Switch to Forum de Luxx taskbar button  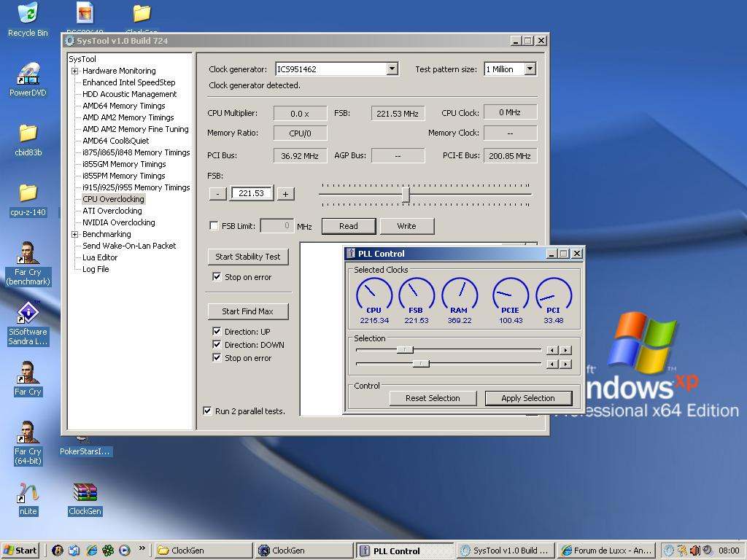(x=605, y=551)
